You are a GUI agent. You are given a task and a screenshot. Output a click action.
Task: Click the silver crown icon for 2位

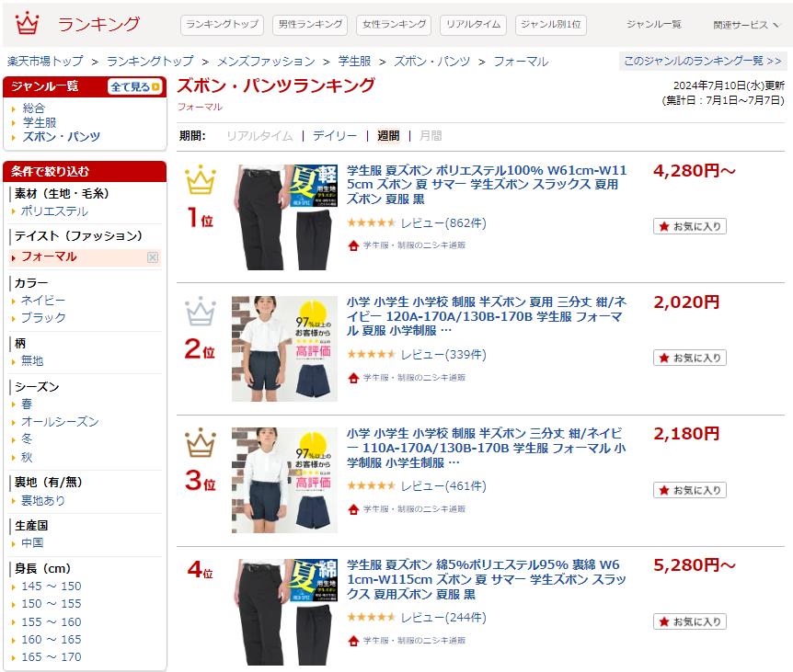tap(201, 311)
